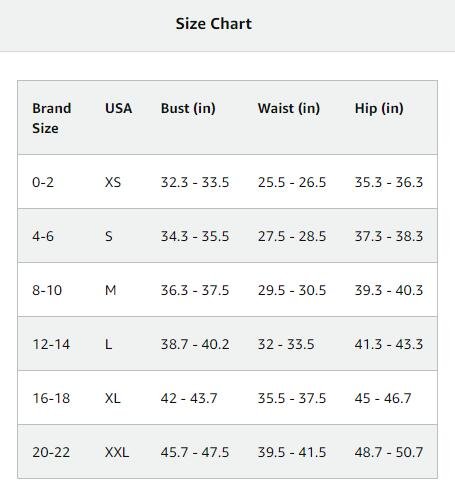This screenshot has width=455, height=499.
Task: Select the XS size cell
Action: (x=113, y=182)
